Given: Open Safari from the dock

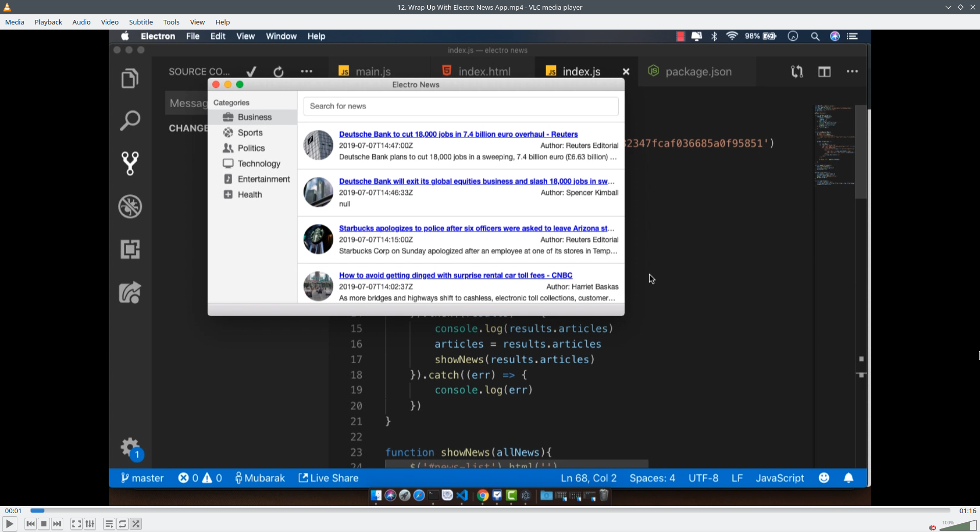Looking at the screenshot, I should tap(419, 495).
